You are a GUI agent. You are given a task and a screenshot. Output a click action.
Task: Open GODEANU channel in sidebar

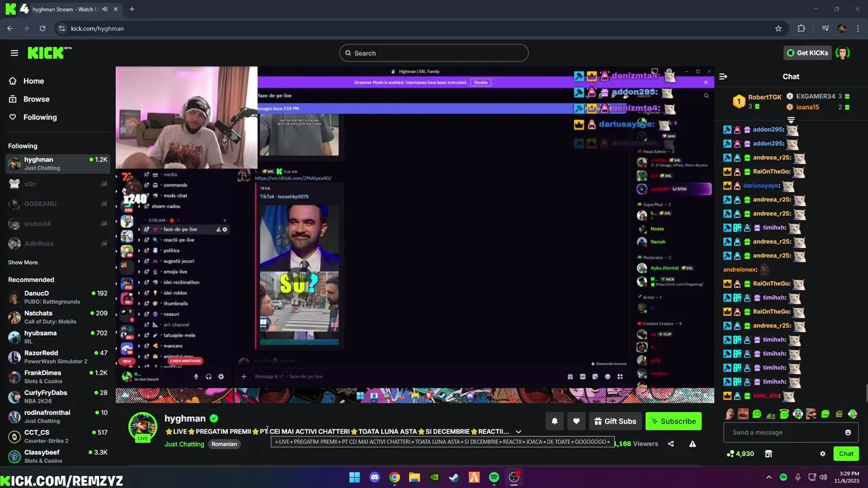[x=58, y=203]
